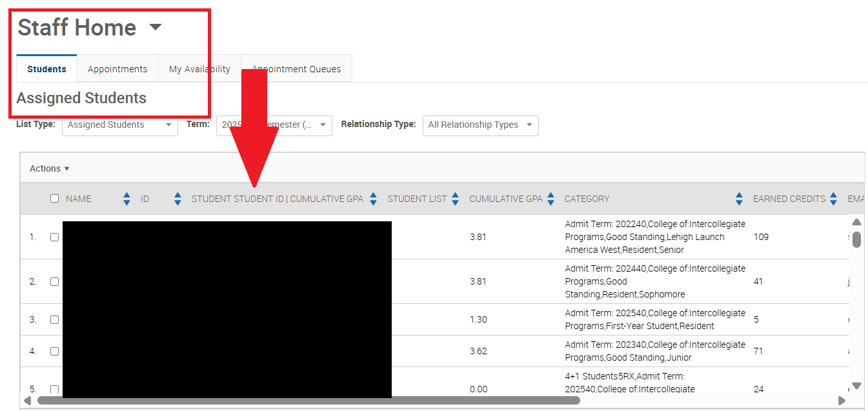Sort by Name column arrows
The height and width of the screenshot is (411, 868).
click(126, 199)
